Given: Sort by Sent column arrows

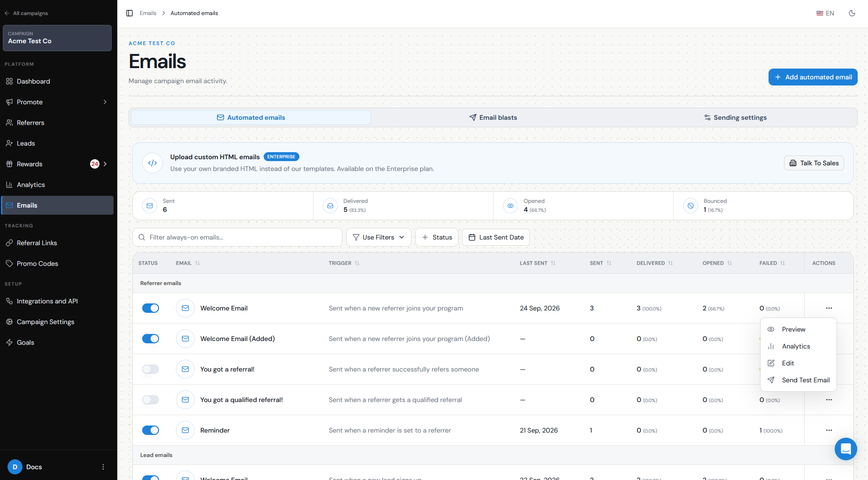Looking at the screenshot, I should (x=609, y=263).
